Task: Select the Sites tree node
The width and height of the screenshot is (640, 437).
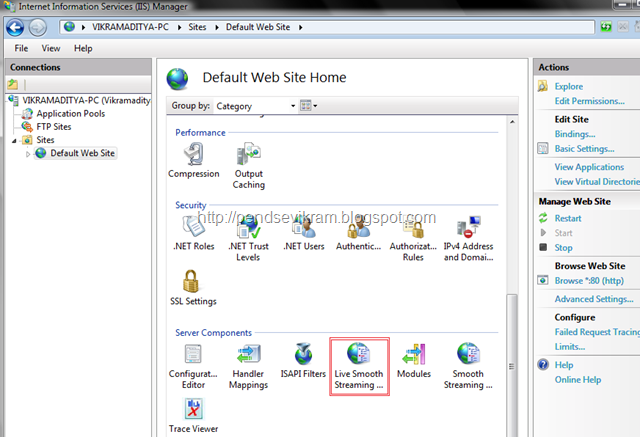Action: coord(45,140)
